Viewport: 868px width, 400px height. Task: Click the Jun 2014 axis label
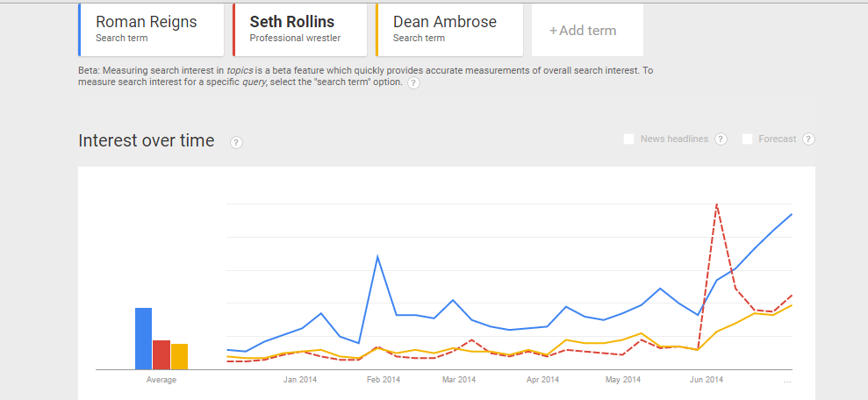[x=707, y=380]
